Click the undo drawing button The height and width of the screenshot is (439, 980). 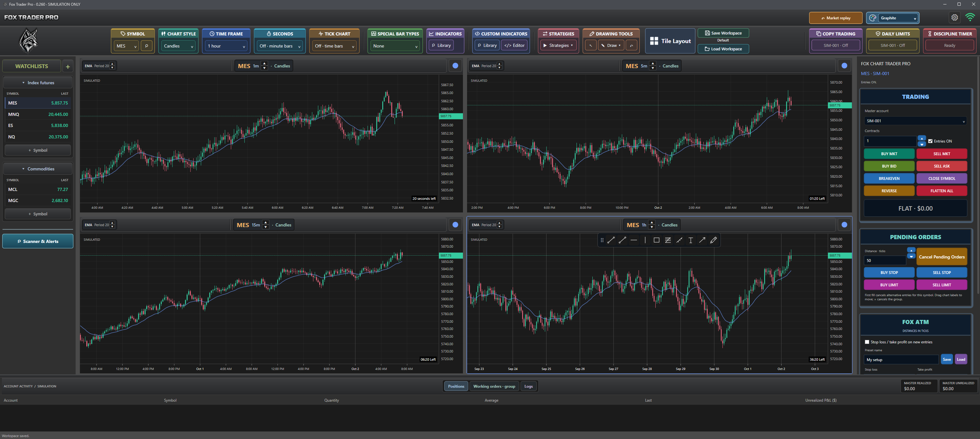[x=632, y=45]
